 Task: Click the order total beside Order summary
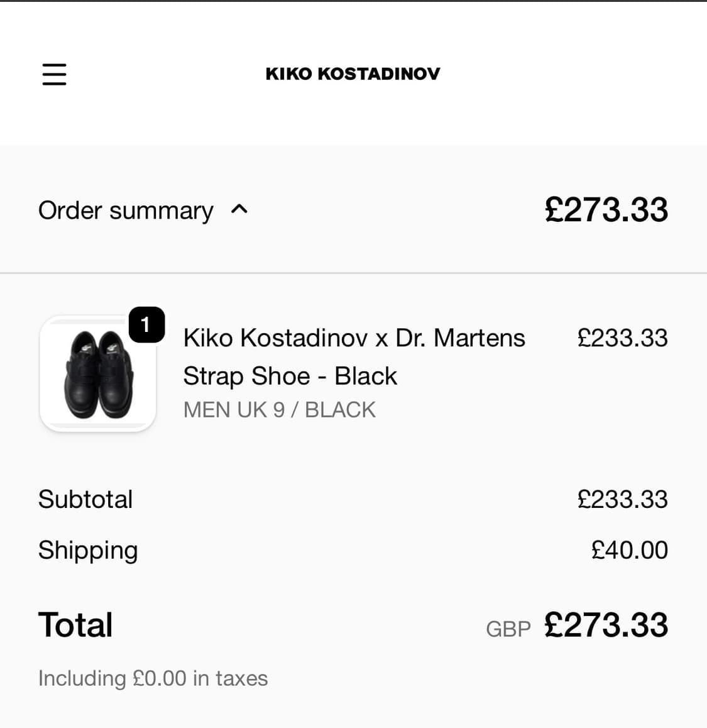606,210
